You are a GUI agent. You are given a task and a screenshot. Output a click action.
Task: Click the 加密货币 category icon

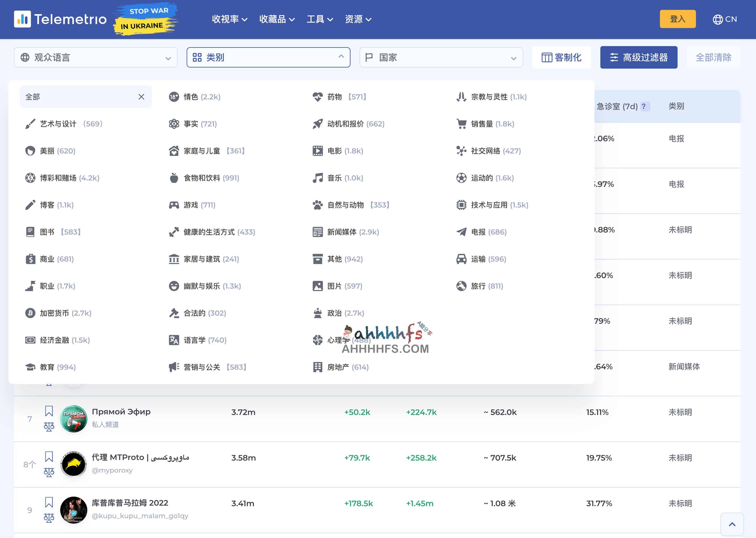tap(29, 313)
